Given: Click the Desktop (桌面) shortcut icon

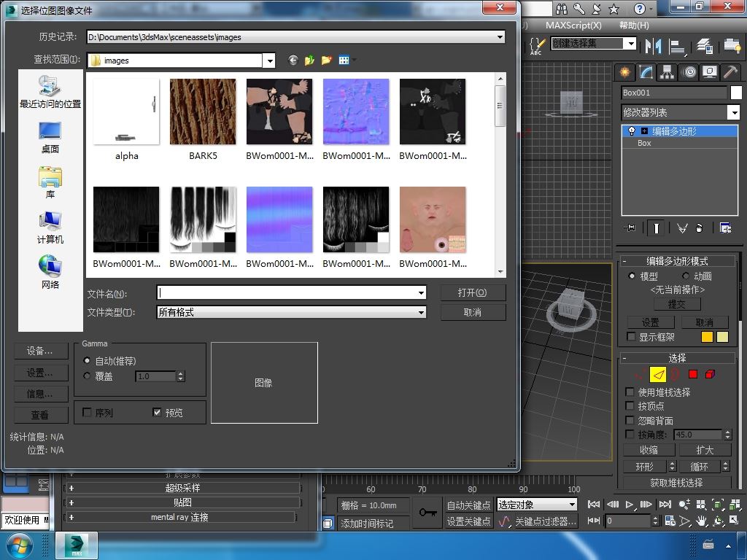Looking at the screenshot, I should pyautogui.click(x=50, y=131).
